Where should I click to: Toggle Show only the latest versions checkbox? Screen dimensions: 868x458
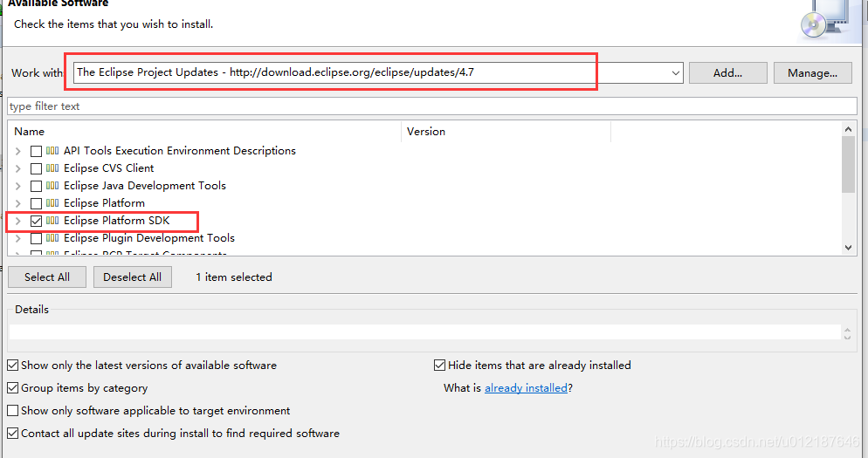[13, 365]
